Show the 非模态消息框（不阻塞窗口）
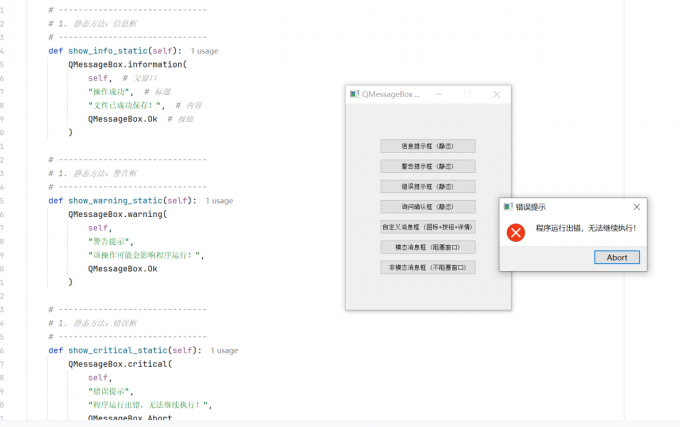Image resolution: width=680 pixels, height=427 pixels. pyautogui.click(x=428, y=267)
